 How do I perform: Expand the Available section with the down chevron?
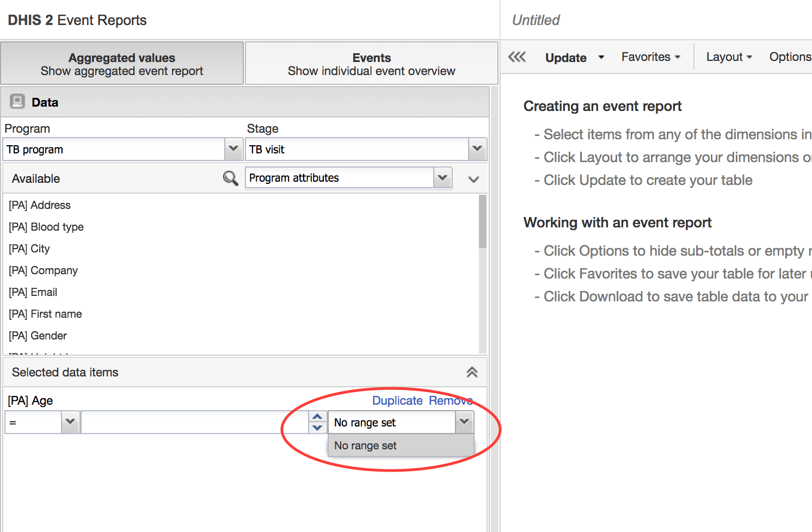click(473, 179)
